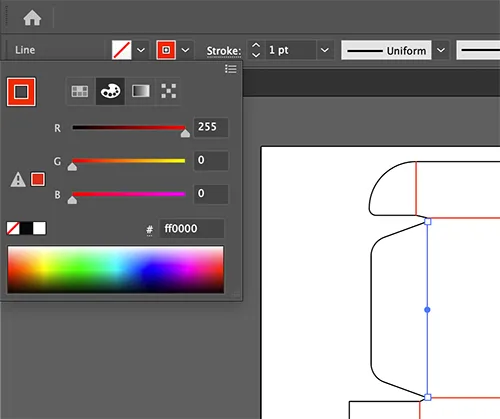Increase stroke weight with up arrow
Image resolution: width=500 pixels, height=419 pixels.
point(256,45)
